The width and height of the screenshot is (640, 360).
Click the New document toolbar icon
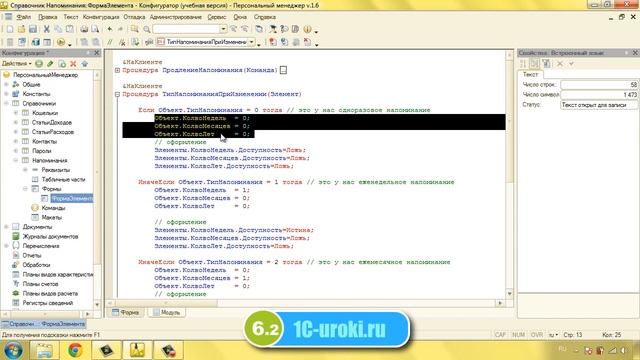point(10,29)
